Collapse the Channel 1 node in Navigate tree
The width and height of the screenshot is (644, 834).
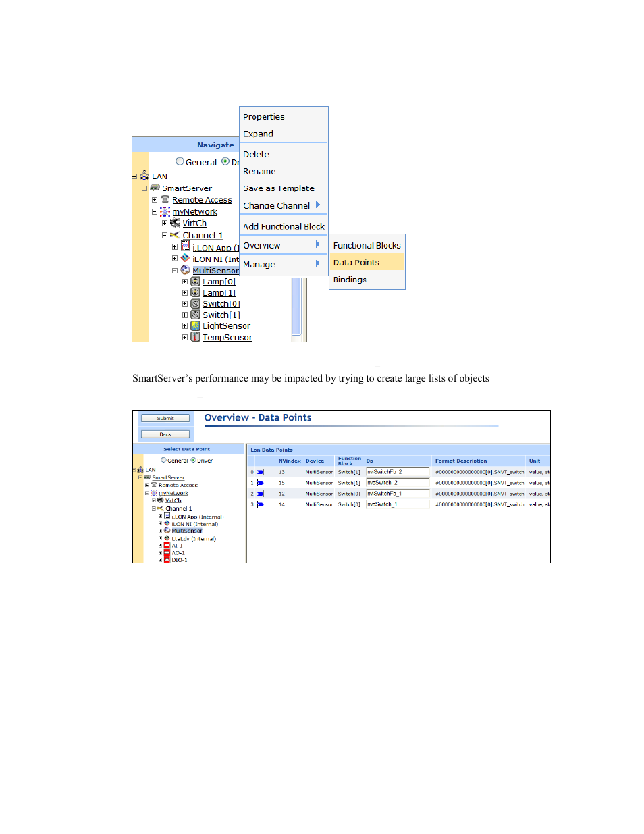pyautogui.click(x=165, y=235)
